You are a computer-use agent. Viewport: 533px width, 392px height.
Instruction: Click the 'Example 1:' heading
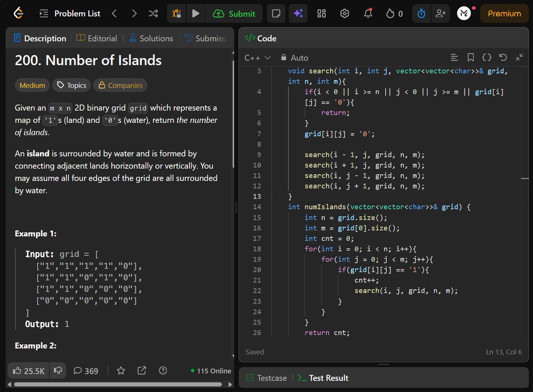pos(36,234)
